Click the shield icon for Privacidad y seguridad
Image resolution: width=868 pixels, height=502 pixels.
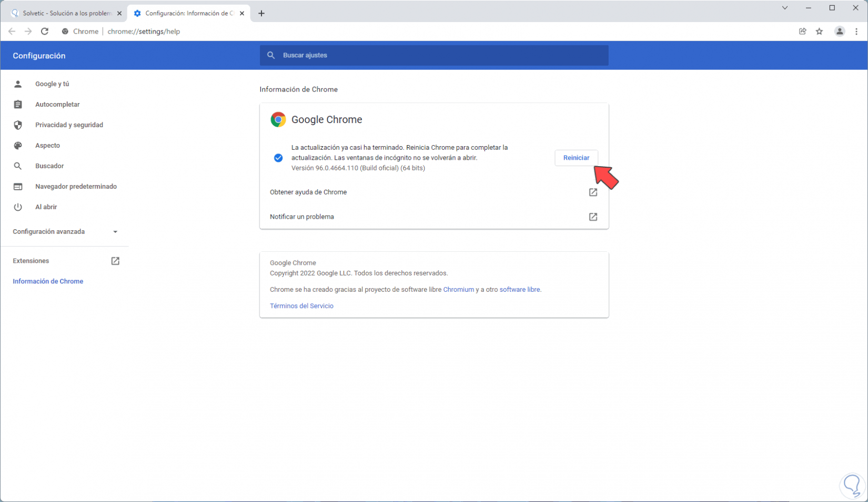tap(18, 125)
